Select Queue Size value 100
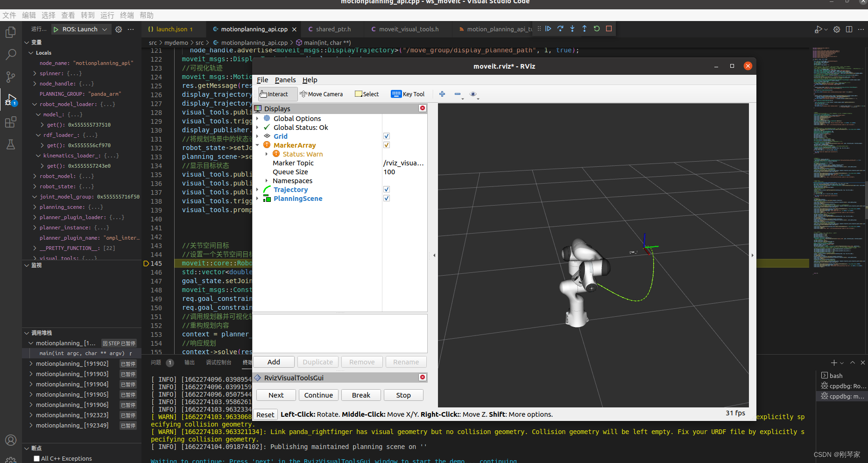The width and height of the screenshot is (868, 463). click(404, 172)
